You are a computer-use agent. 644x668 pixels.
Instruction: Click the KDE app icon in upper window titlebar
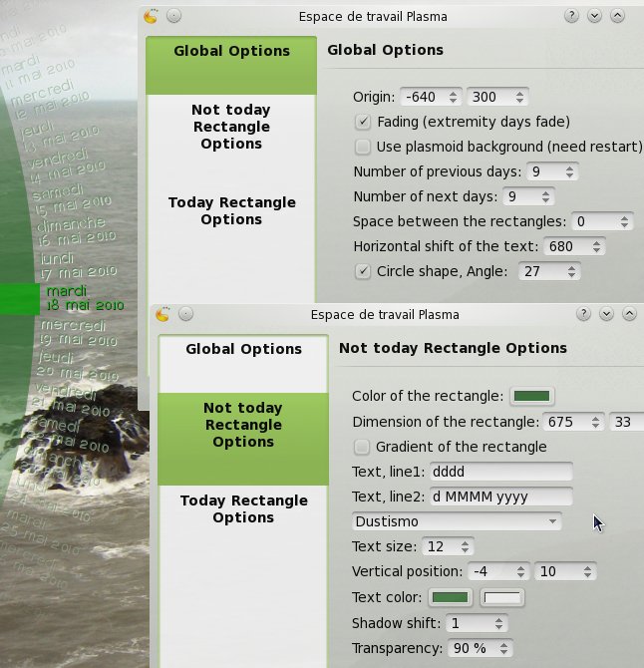coord(151,16)
